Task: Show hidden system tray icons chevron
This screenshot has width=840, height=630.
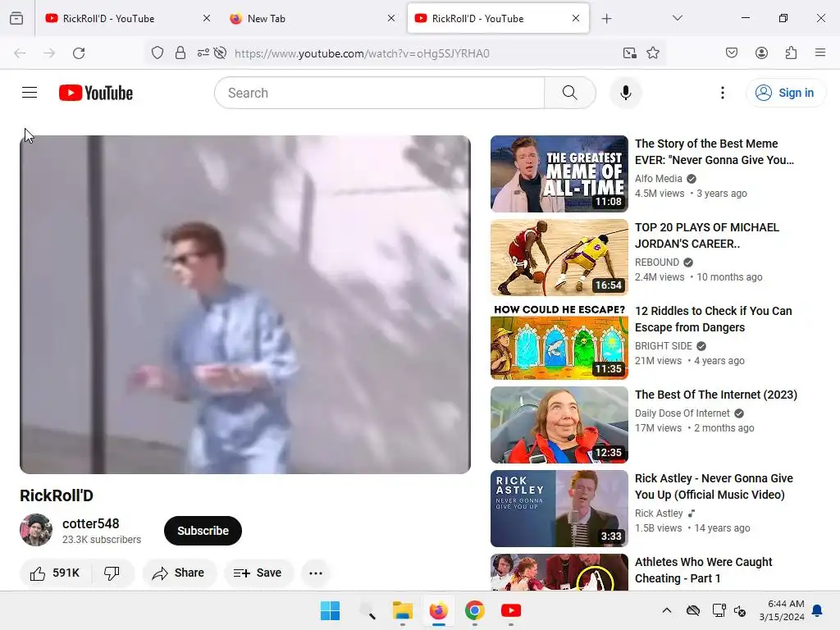Action: (666, 610)
